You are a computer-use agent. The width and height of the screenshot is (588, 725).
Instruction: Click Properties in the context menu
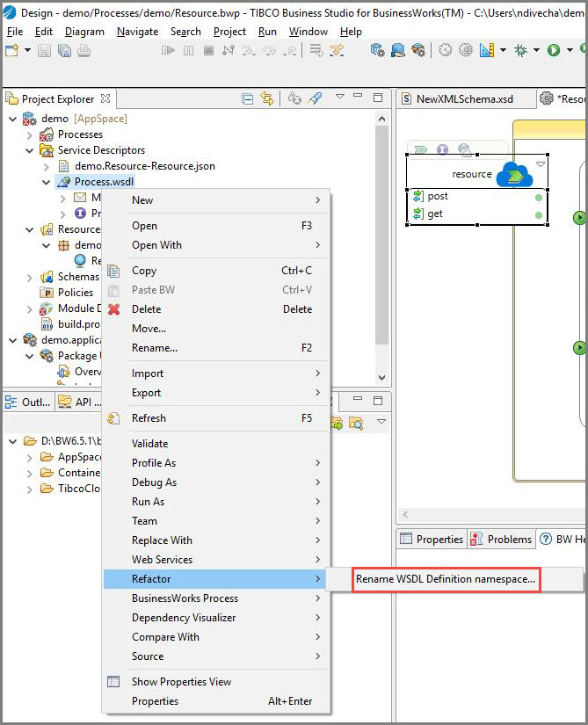tap(215, 701)
